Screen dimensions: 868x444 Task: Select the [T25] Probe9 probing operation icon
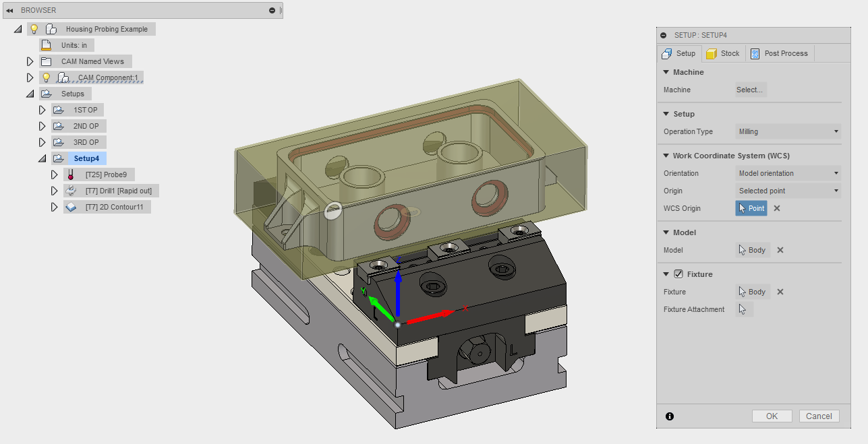pyautogui.click(x=70, y=174)
